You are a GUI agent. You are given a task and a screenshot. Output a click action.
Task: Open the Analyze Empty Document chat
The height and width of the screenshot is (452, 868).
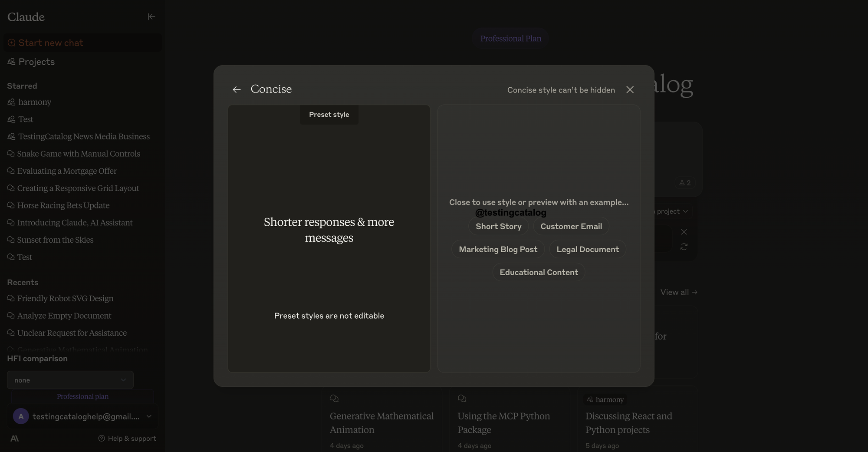(x=59, y=316)
